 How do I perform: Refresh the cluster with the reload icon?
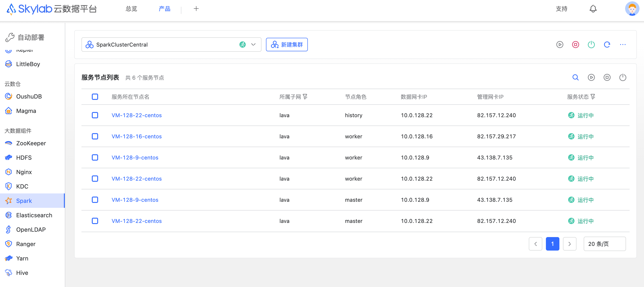(607, 45)
